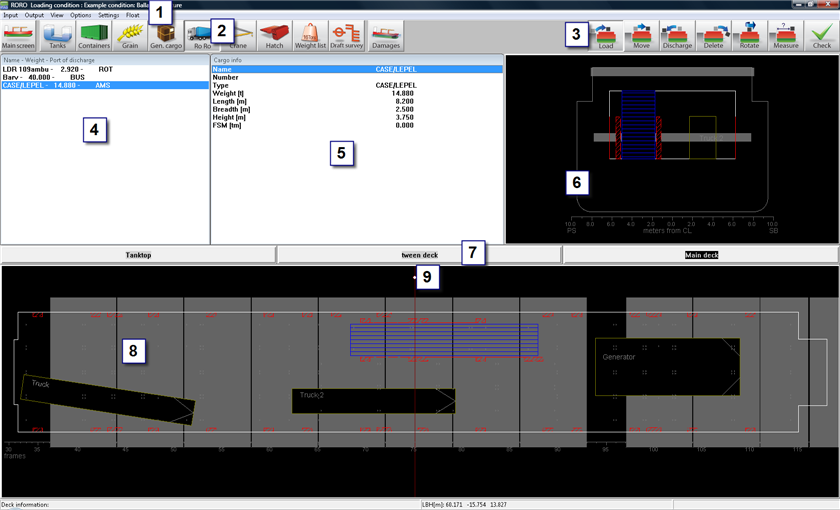Click the yellow Truck2 outline in cross-section
This screenshot has height=510, width=840.
click(702, 138)
